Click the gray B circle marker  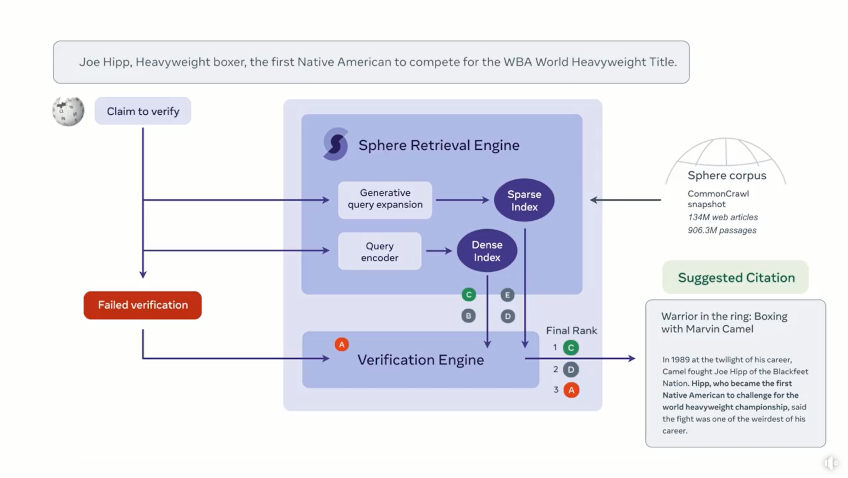pyautogui.click(x=469, y=316)
